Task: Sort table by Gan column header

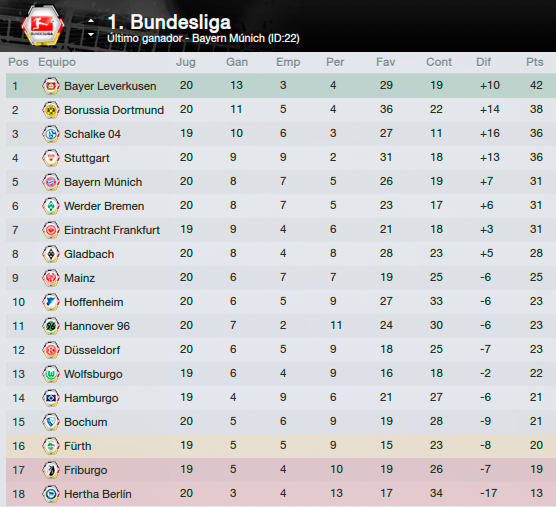Action: click(x=237, y=62)
